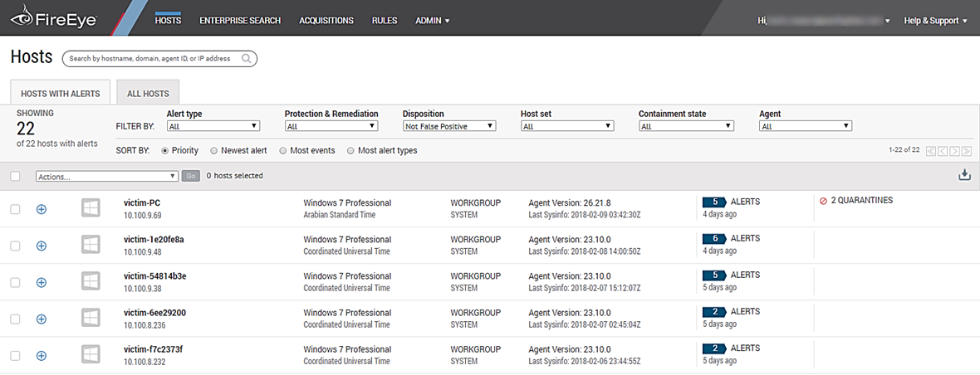This screenshot has width=980, height=375.
Task: Switch to the All Hosts tab
Action: (x=148, y=94)
